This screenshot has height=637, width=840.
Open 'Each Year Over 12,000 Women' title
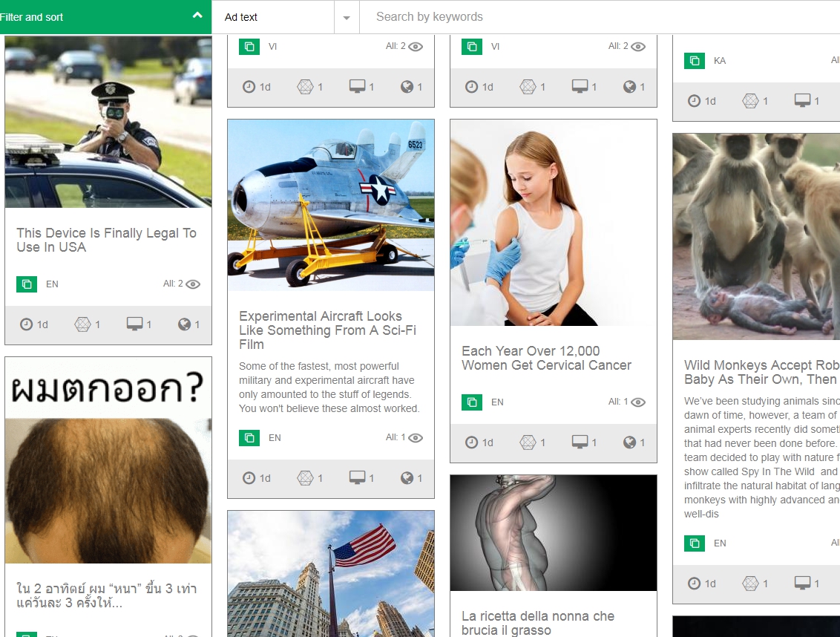coord(546,358)
